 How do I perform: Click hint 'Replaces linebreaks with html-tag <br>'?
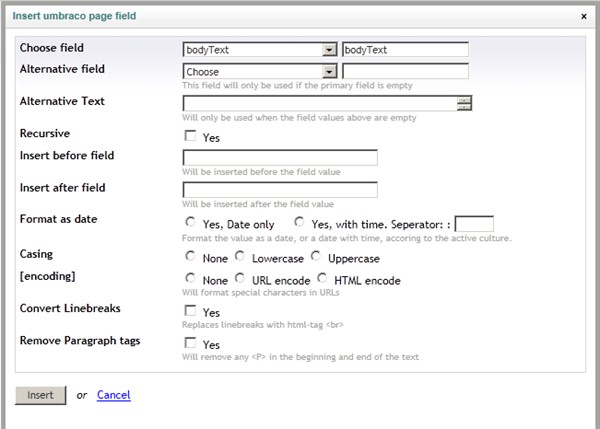tap(263, 325)
